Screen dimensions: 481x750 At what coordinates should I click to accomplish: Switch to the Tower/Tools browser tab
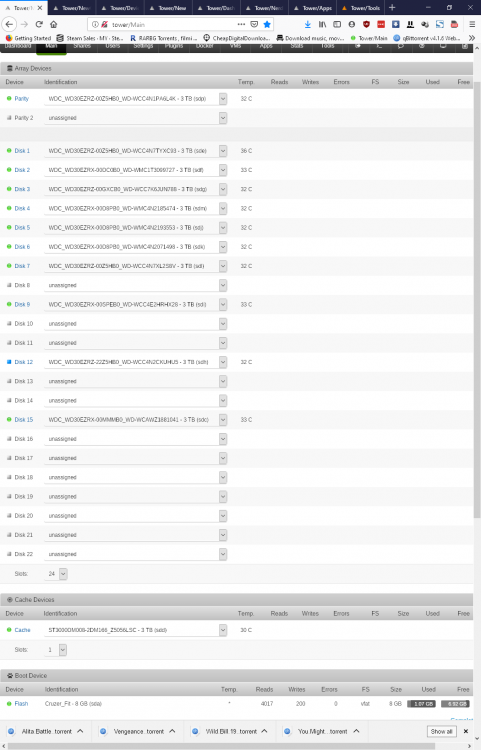click(x=361, y=8)
